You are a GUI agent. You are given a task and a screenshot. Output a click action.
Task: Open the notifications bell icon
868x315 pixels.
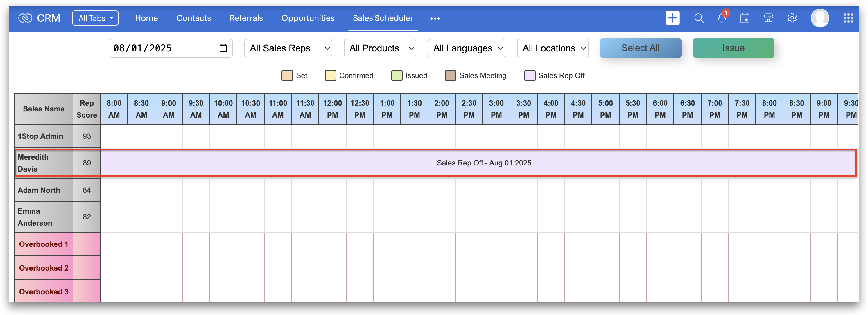722,18
